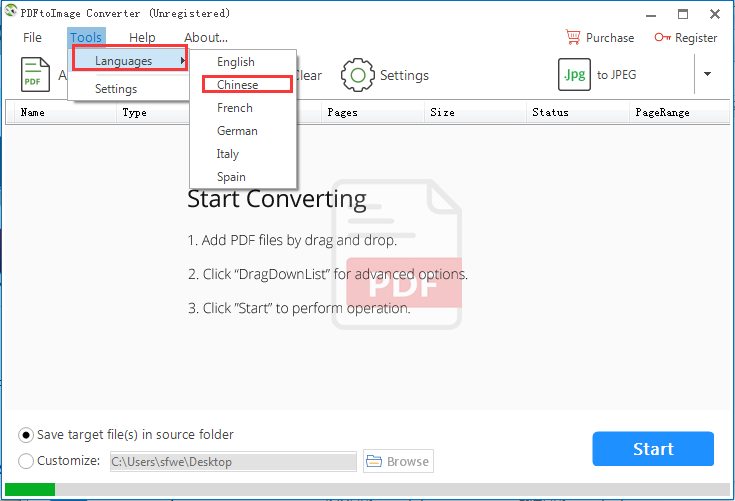Open the File menu
This screenshot has width=735, height=501.
pyautogui.click(x=32, y=37)
